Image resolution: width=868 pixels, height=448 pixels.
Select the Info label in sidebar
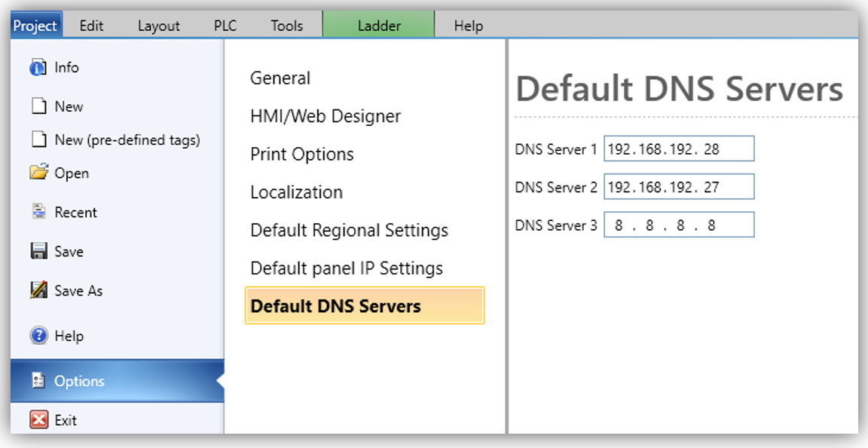click(x=66, y=68)
